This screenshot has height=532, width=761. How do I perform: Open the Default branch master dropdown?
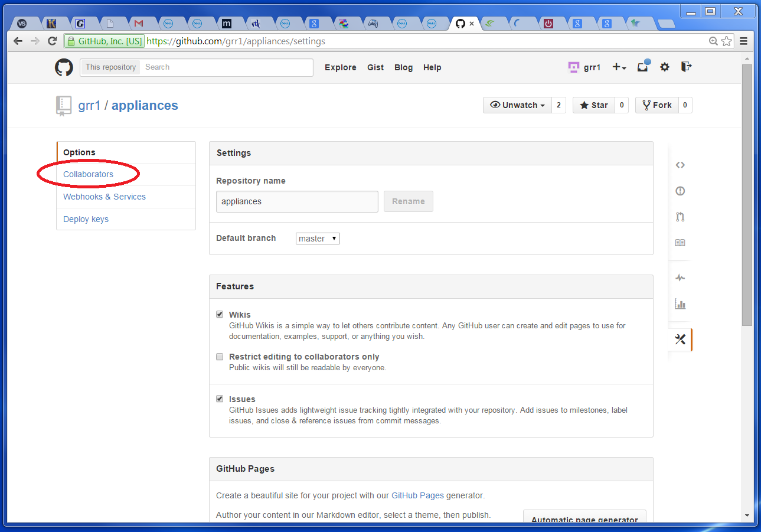(318, 239)
